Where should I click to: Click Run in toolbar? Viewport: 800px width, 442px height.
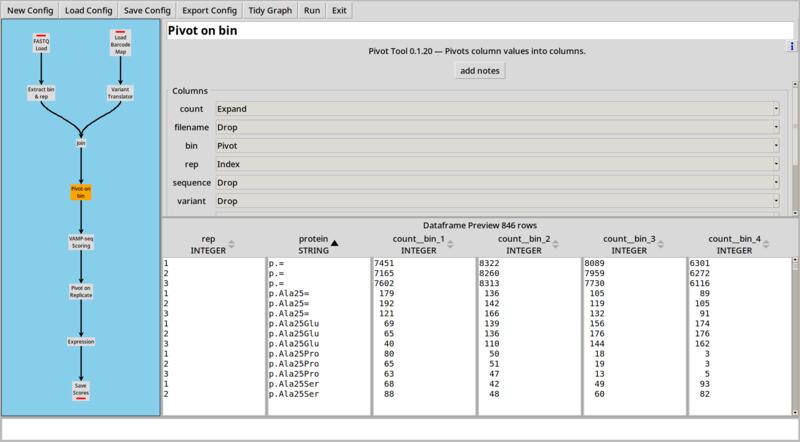click(312, 10)
